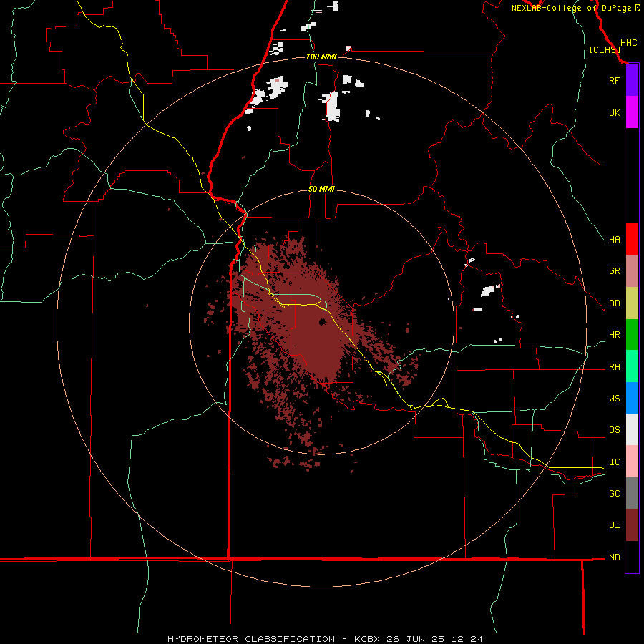This screenshot has height=644, width=644.
Task: Click the radar site black dot center
Action: pos(323,321)
